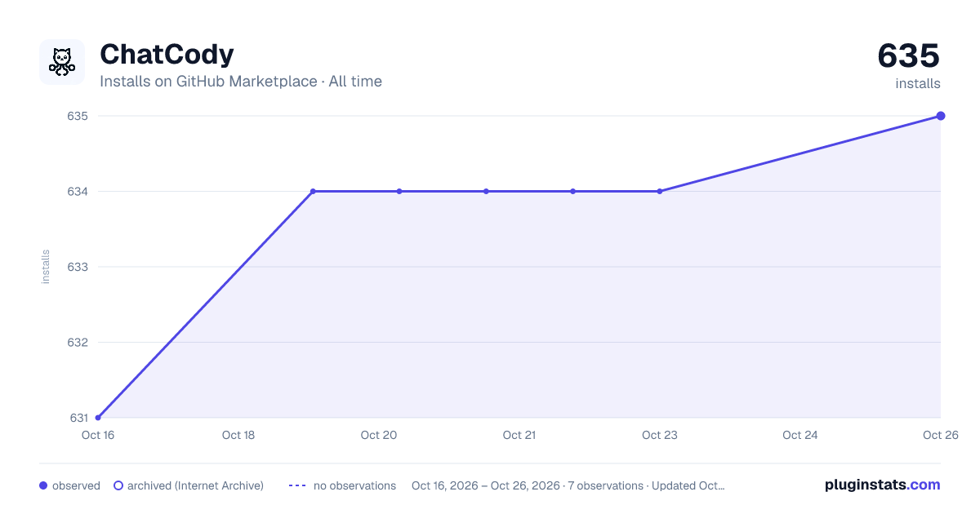
Task: Click the 'Oct 21' x-axis label
Action: pos(519,435)
